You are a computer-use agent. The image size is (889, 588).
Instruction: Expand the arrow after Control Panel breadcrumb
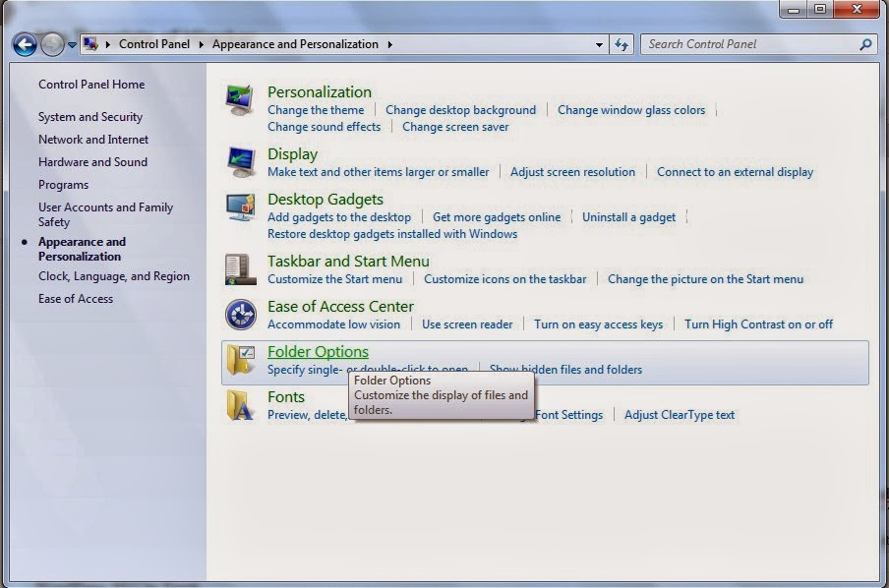[201, 44]
